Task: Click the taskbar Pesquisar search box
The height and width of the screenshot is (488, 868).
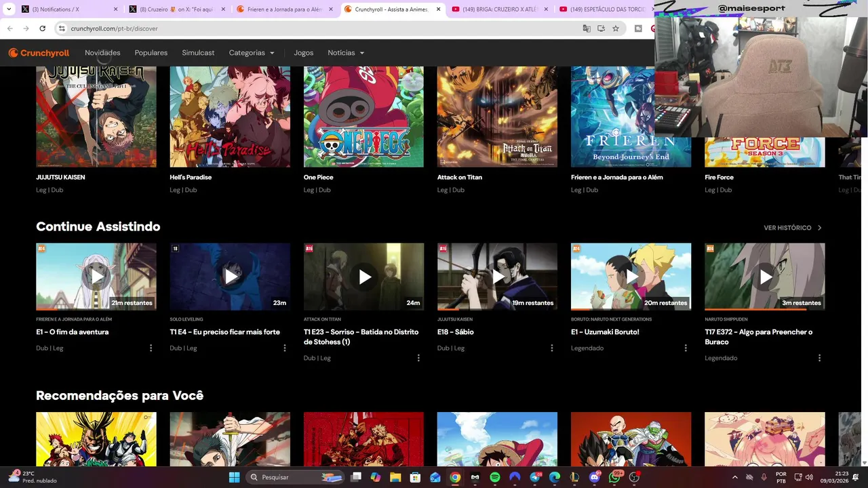Action: (295, 477)
